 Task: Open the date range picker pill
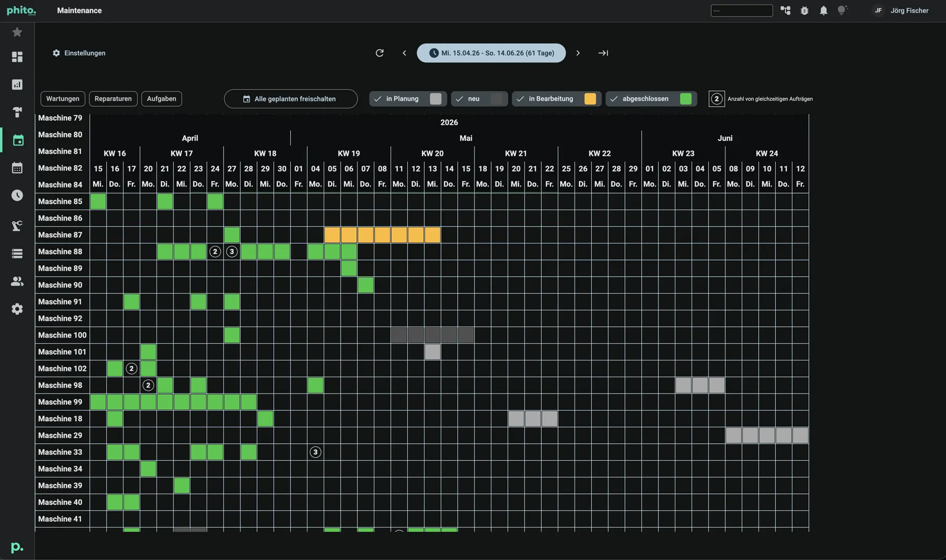[491, 53]
